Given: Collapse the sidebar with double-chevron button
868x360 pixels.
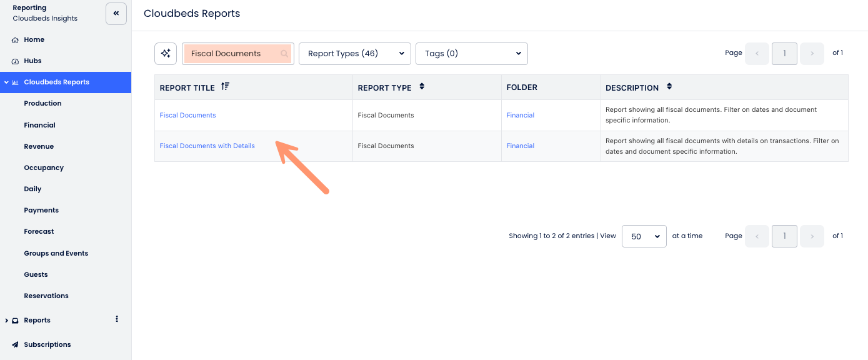Looking at the screenshot, I should pos(116,13).
